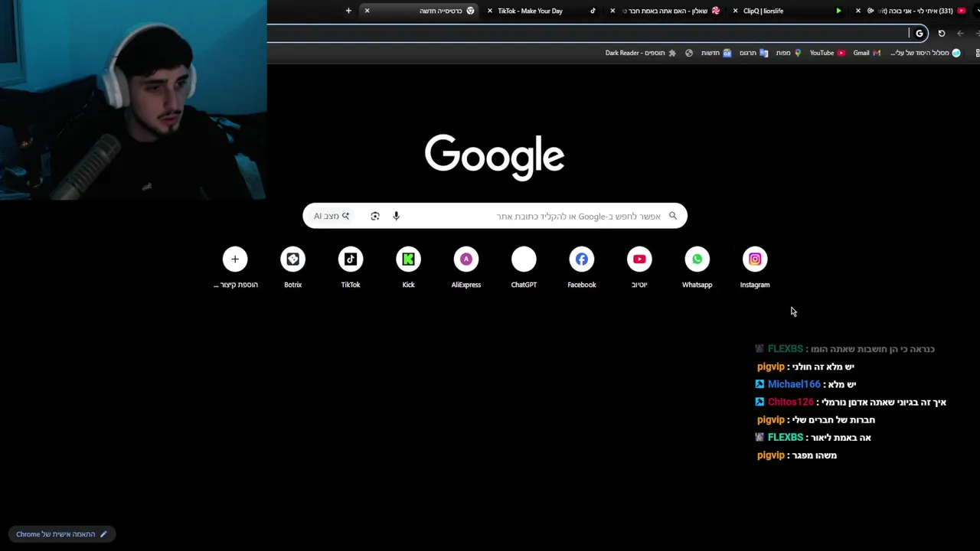Open חדשות news bookmark
This screenshot has width=980, height=551.
coord(717,53)
